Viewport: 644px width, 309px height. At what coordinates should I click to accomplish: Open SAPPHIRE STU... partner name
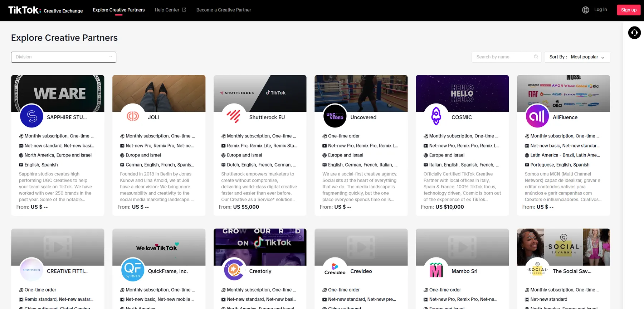tap(67, 117)
